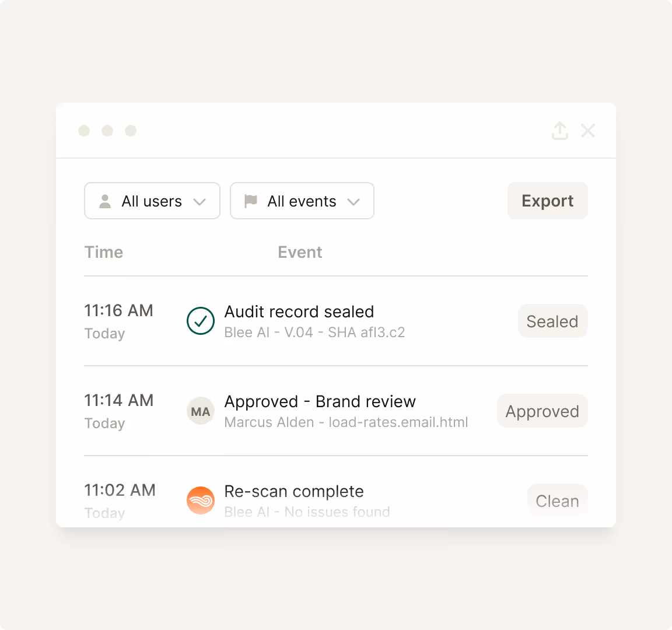Click the 11:16 AM timestamp
This screenshot has height=630, width=672.
[119, 310]
